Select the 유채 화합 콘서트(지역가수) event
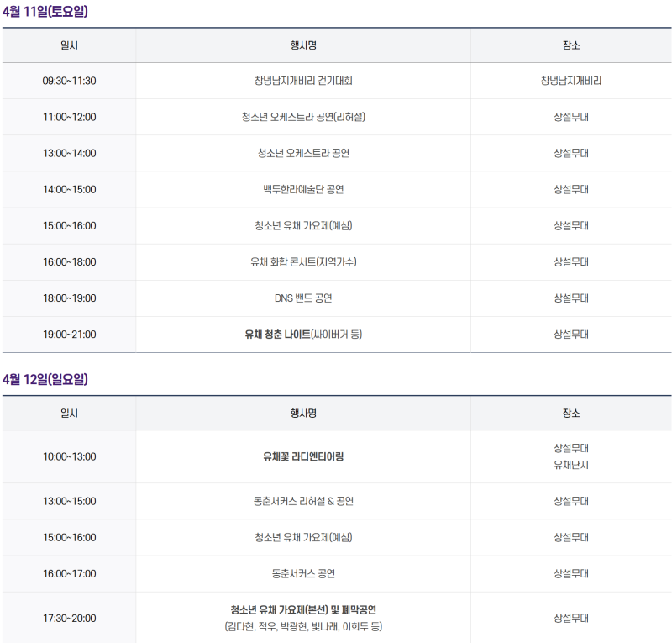Viewport: 672px width, 643px height. pyautogui.click(x=303, y=262)
